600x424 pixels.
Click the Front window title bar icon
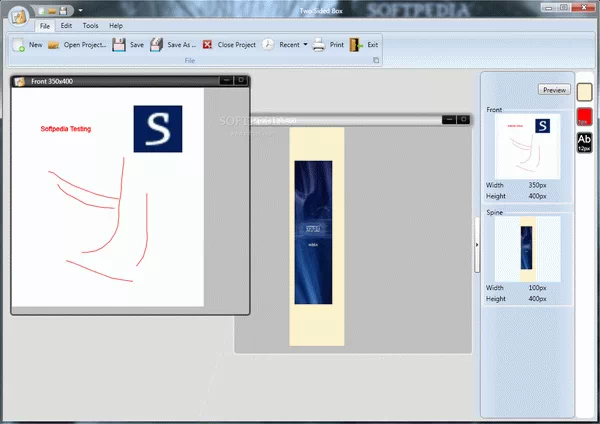pyautogui.click(x=19, y=81)
